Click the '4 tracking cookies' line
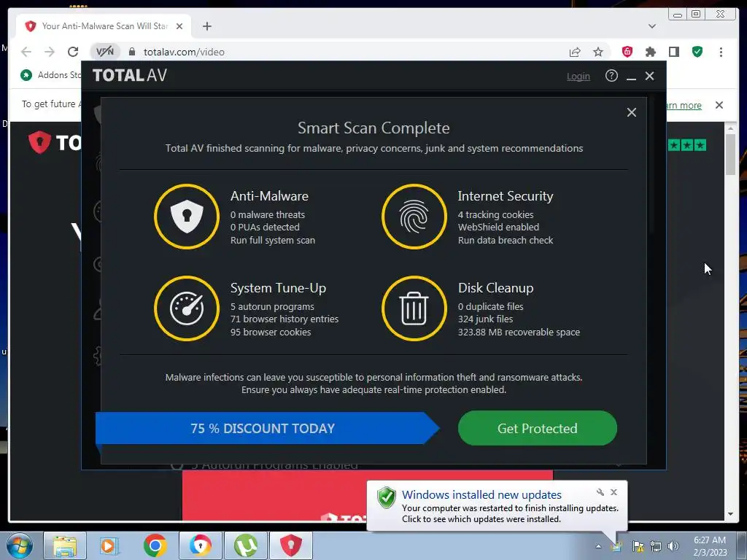The height and width of the screenshot is (560, 747). (x=495, y=215)
